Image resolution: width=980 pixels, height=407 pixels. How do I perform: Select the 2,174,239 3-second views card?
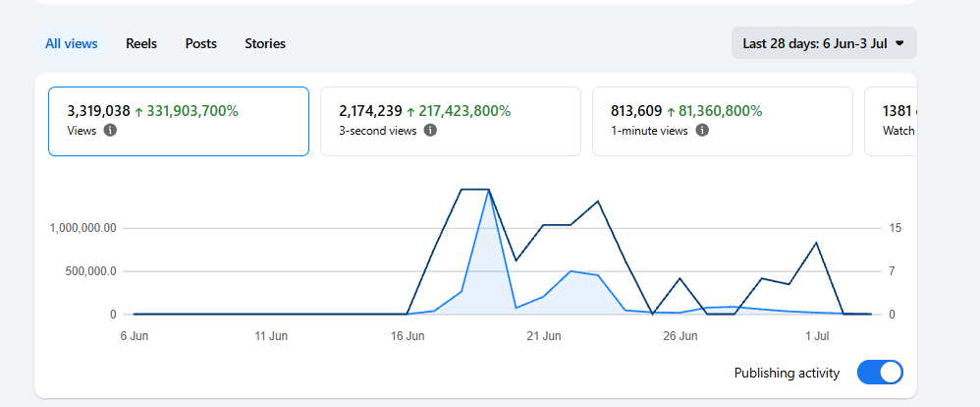pos(451,121)
